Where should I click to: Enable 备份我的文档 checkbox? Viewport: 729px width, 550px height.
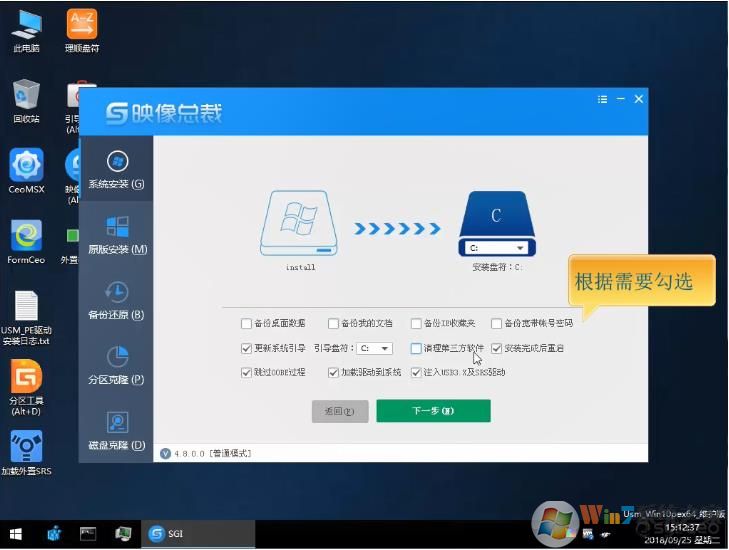coord(333,323)
